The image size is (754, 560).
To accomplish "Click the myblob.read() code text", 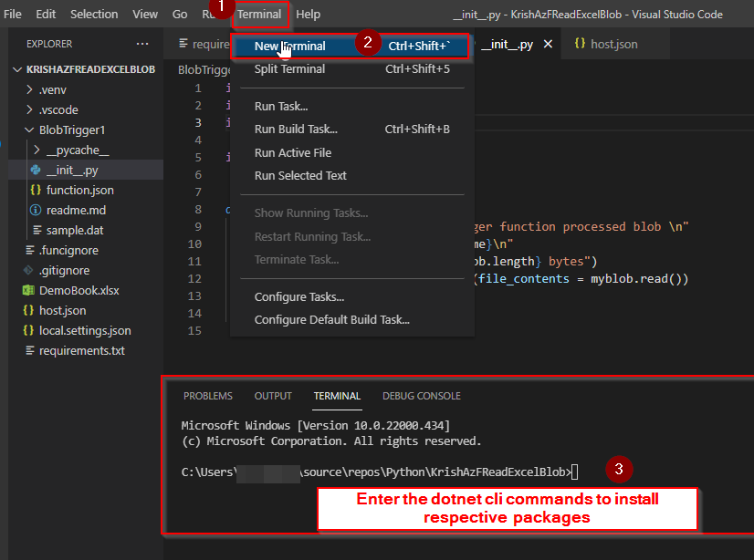I will (x=635, y=279).
